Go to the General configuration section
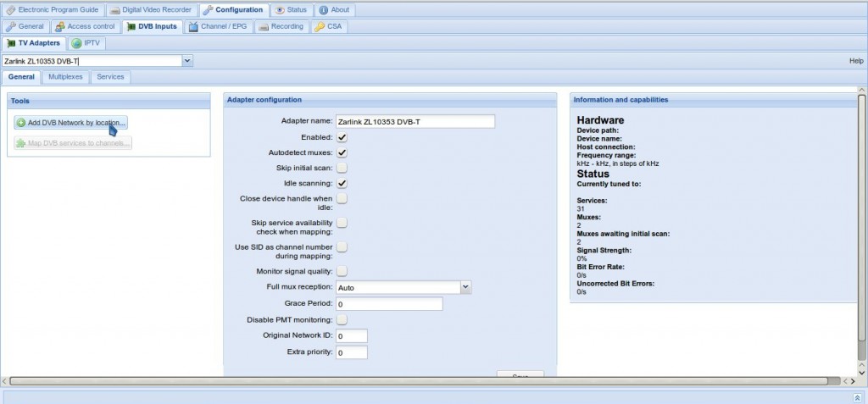868x404 pixels. click(25, 26)
